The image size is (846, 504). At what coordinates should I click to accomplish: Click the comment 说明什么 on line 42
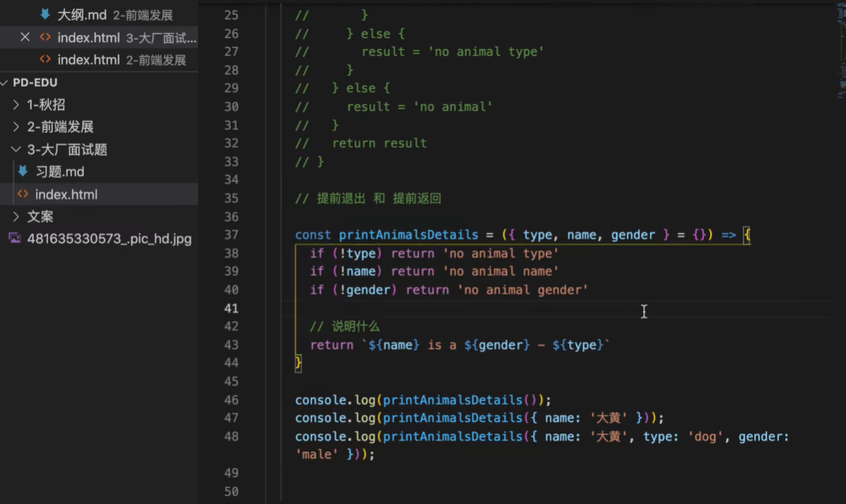coord(345,326)
